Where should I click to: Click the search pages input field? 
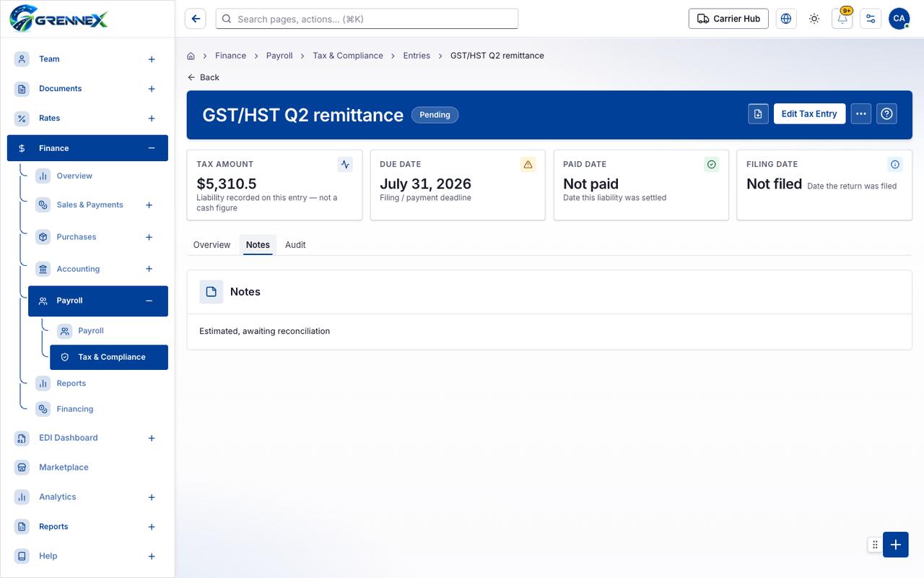(367, 19)
